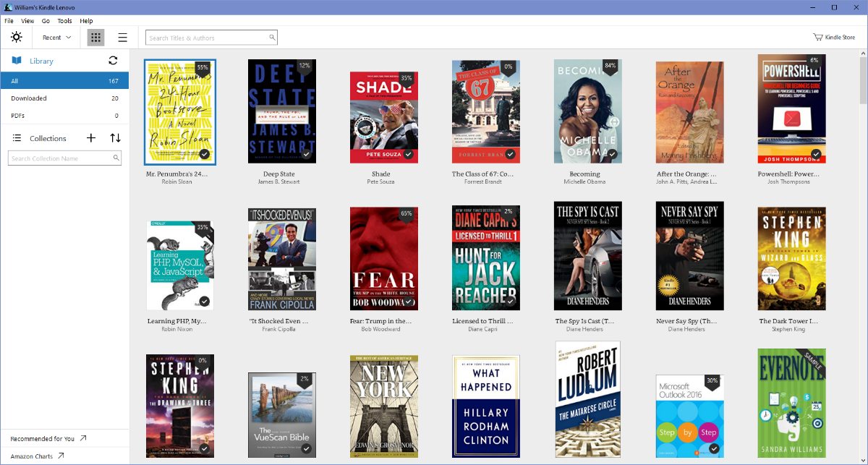
Task: Open the View menu
Action: (x=27, y=21)
